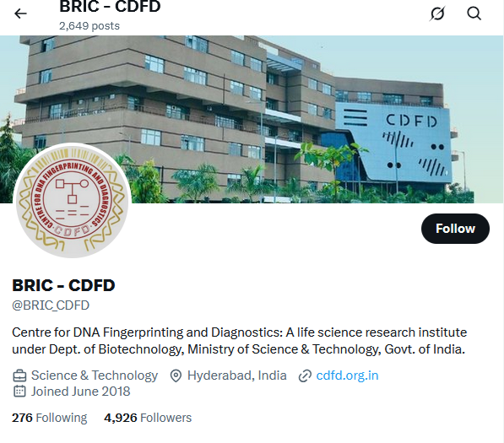This screenshot has width=504, height=443.
Task: Click the chain link icon
Action: pyautogui.click(x=305, y=375)
